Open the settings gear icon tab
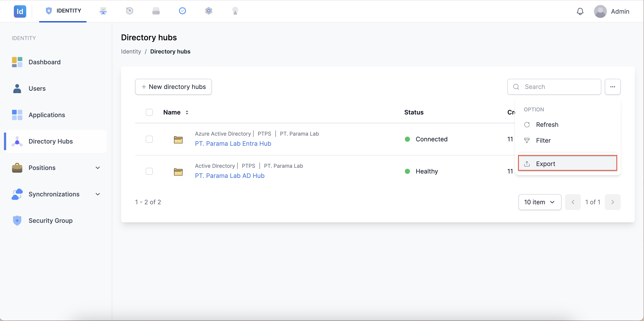This screenshot has height=321, width=644. tap(209, 11)
